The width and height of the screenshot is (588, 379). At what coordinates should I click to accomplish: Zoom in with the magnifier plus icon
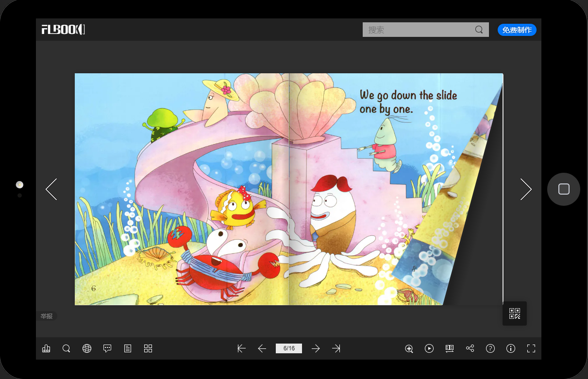coord(409,348)
